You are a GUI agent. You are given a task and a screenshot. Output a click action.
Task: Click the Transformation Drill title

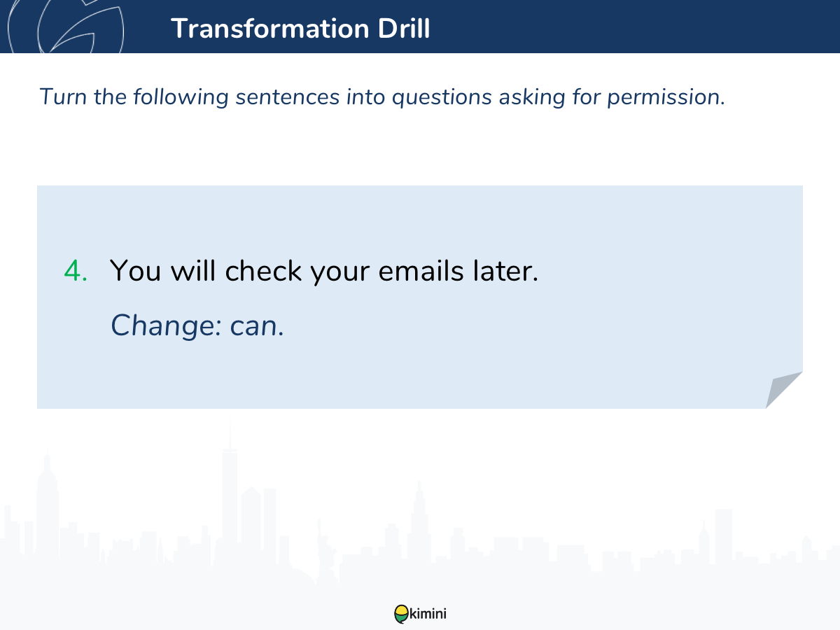point(300,29)
